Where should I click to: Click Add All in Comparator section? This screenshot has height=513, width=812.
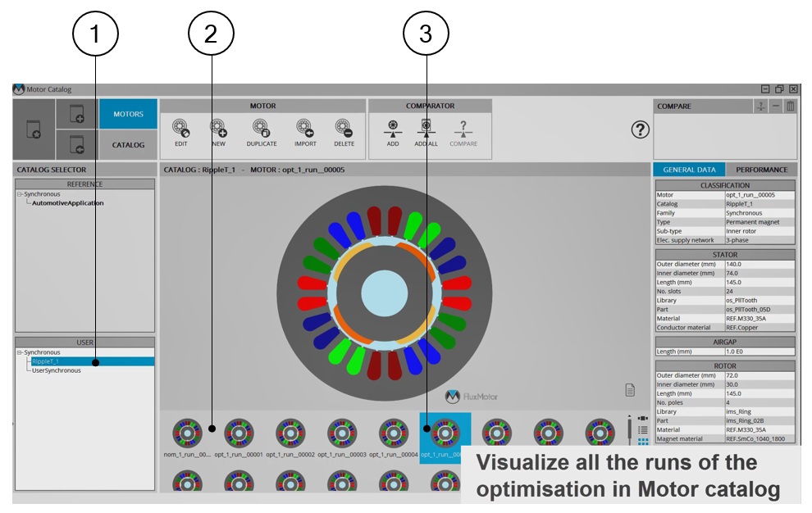pyautogui.click(x=427, y=129)
